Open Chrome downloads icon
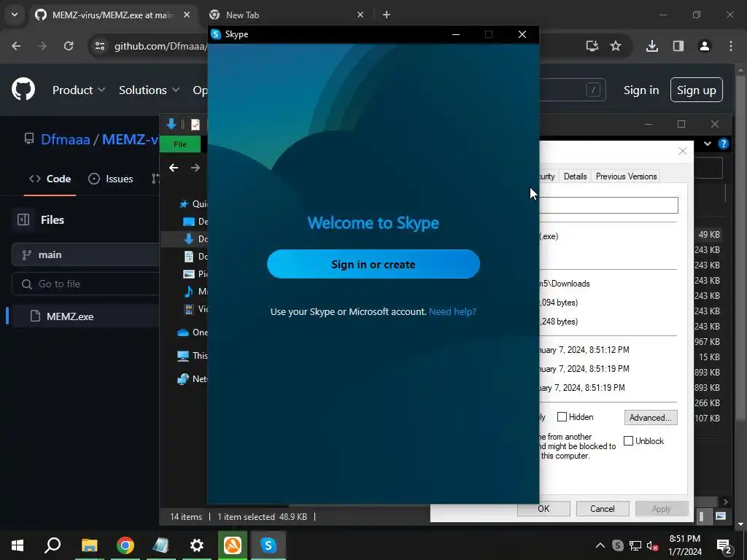 [x=651, y=46]
